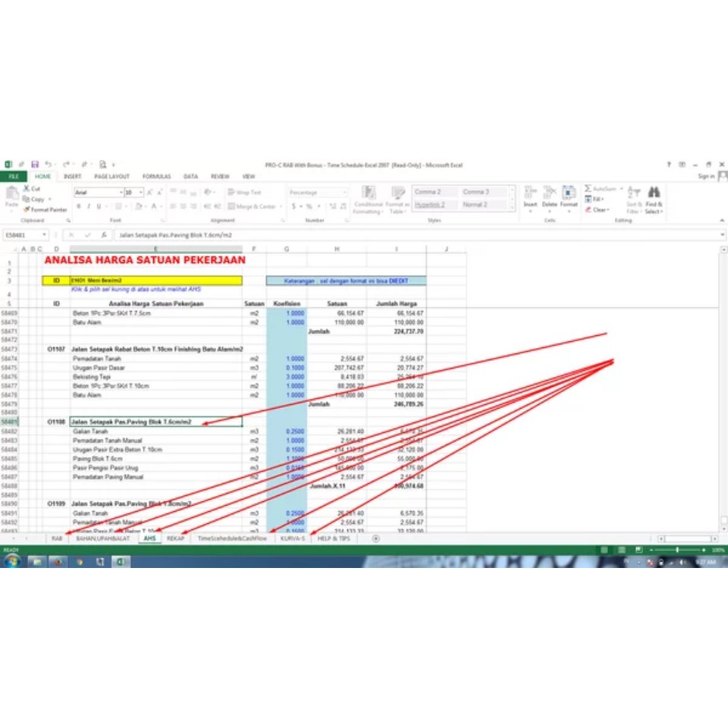Viewport: 728px width, 728px height.
Task: Click the Cut scissors icon
Action: point(27,189)
